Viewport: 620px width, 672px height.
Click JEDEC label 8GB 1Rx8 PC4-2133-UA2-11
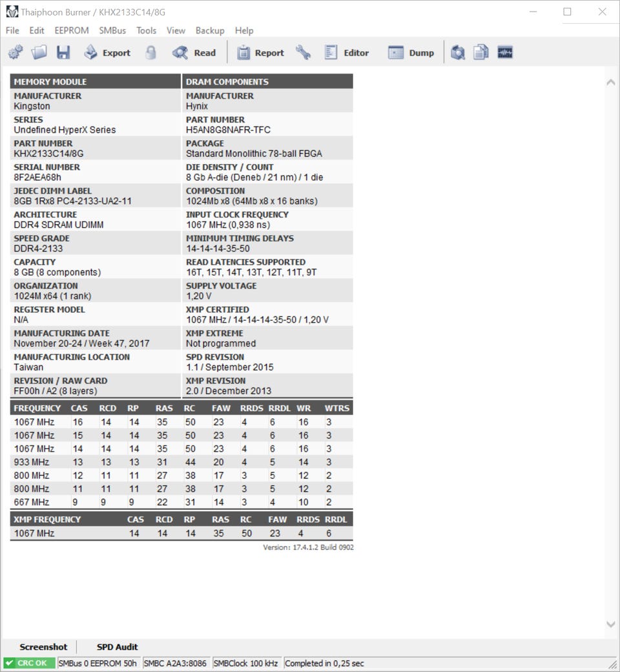pos(72,201)
